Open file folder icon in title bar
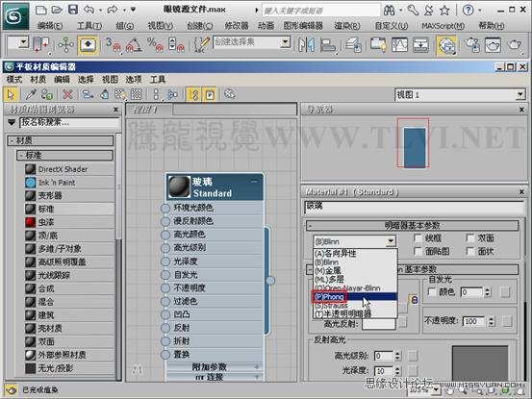The height and width of the screenshot is (399, 532). point(57,10)
